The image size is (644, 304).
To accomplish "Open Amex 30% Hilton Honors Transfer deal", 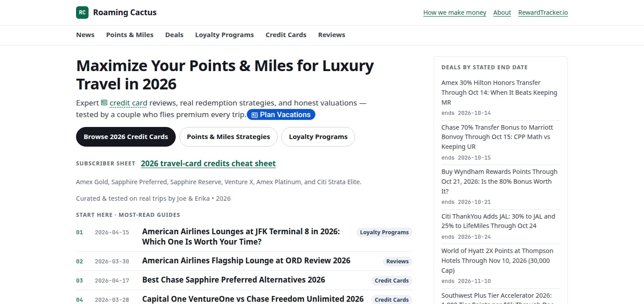I will point(499,93).
